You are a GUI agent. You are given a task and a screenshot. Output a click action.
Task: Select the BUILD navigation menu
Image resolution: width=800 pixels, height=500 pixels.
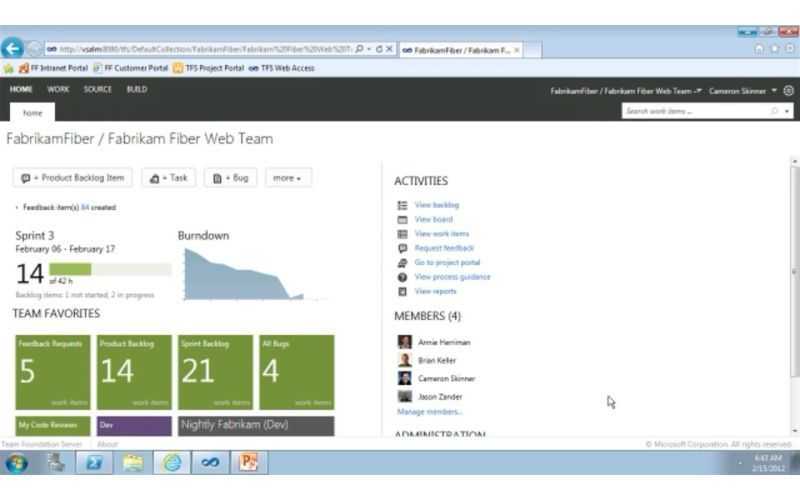point(137,89)
